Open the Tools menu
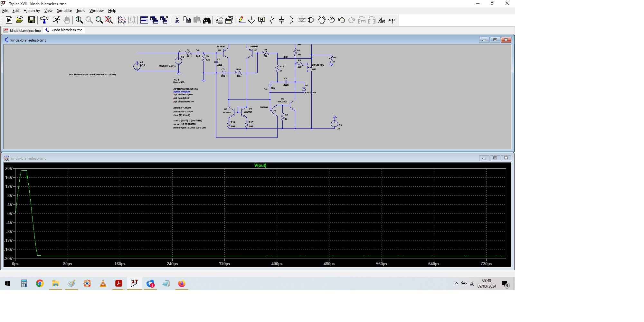 coord(80,11)
